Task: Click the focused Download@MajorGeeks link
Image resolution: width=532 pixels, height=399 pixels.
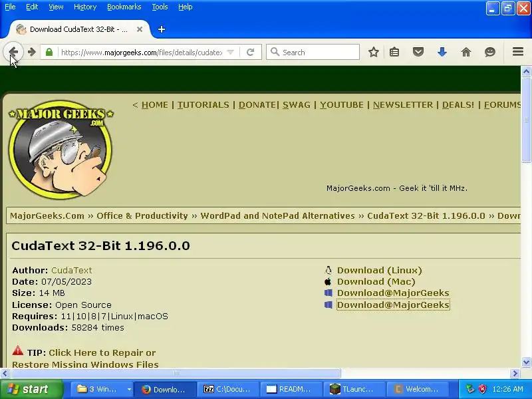Action: [x=393, y=305]
